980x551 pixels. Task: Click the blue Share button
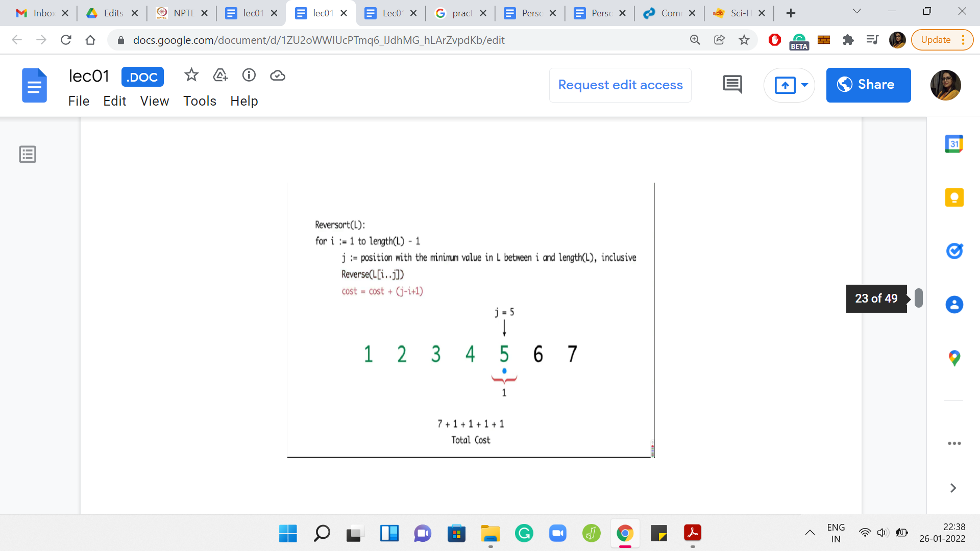click(x=868, y=85)
